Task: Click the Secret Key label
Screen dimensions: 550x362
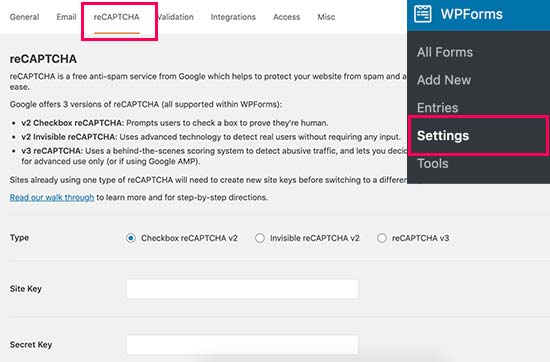Action: pos(31,344)
